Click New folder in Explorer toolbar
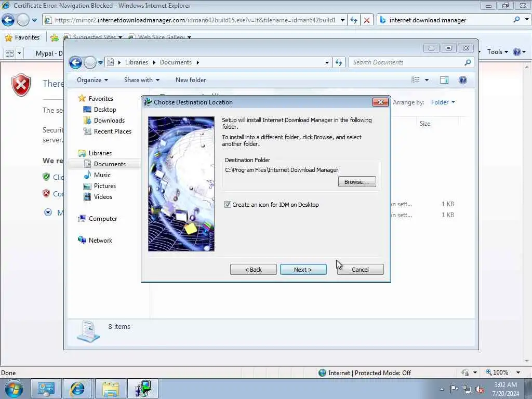This screenshot has height=399, width=532. point(191,80)
